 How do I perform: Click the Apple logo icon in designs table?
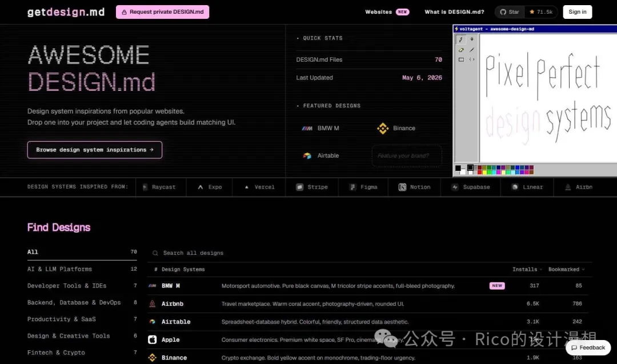(x=153, y=339)
